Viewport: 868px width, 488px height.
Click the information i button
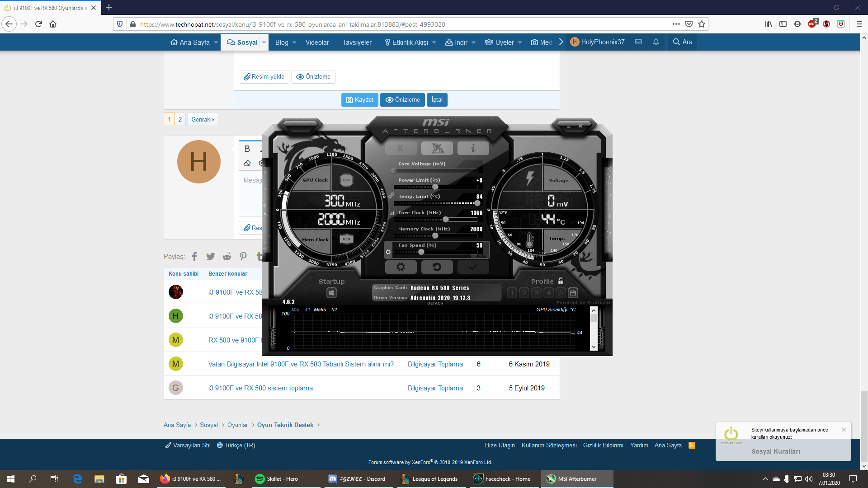pos(473,148)
